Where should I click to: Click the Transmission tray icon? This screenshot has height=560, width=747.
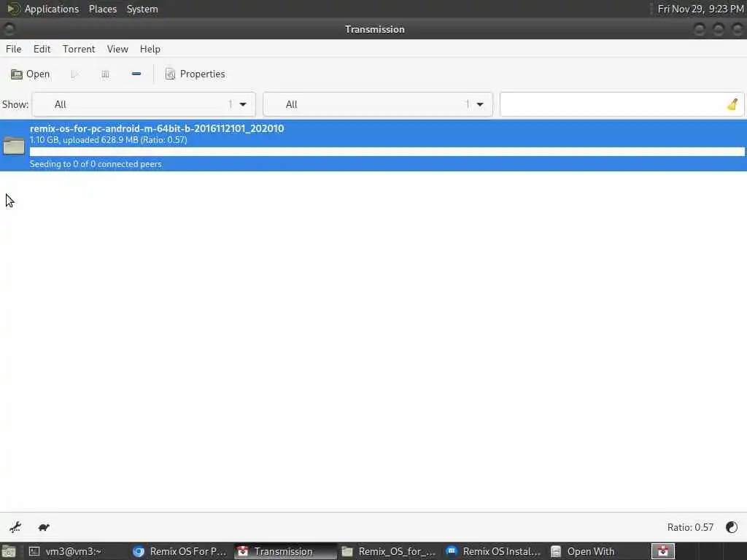point(663,551)
